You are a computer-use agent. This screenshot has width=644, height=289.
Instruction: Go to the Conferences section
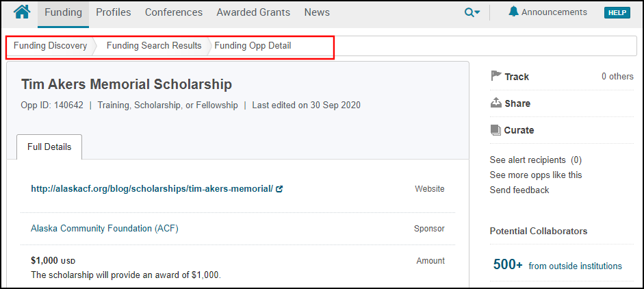coord(174,12)
